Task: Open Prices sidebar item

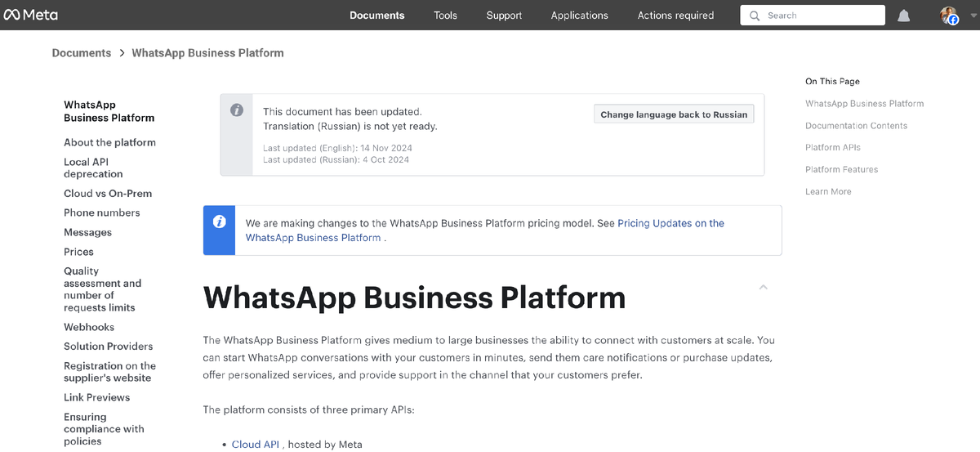Action: 78,252
